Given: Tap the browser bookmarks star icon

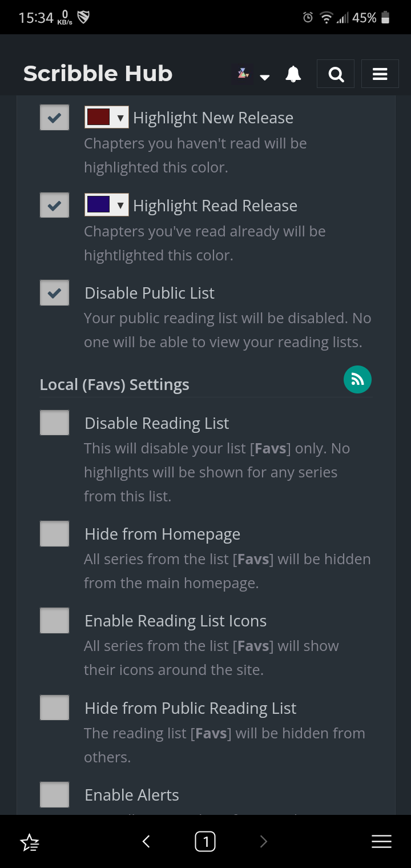Looking at the screenshot, I should coord(30,841).
